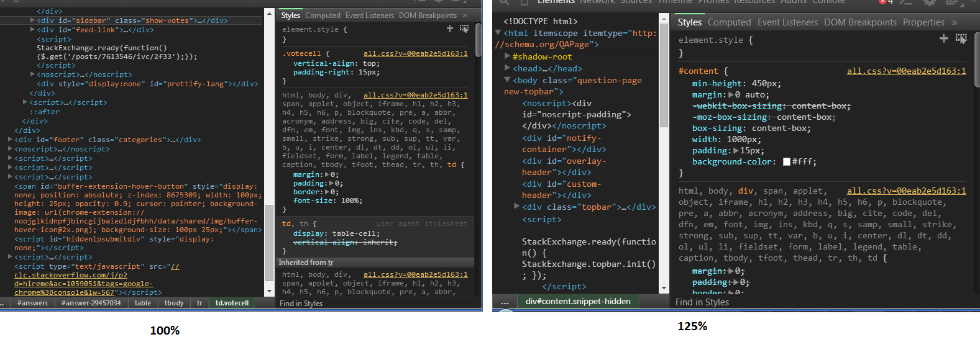This screenshot has width=980, height=342.
Task: Open Properties tab in right panel
Action: [923, 22]
